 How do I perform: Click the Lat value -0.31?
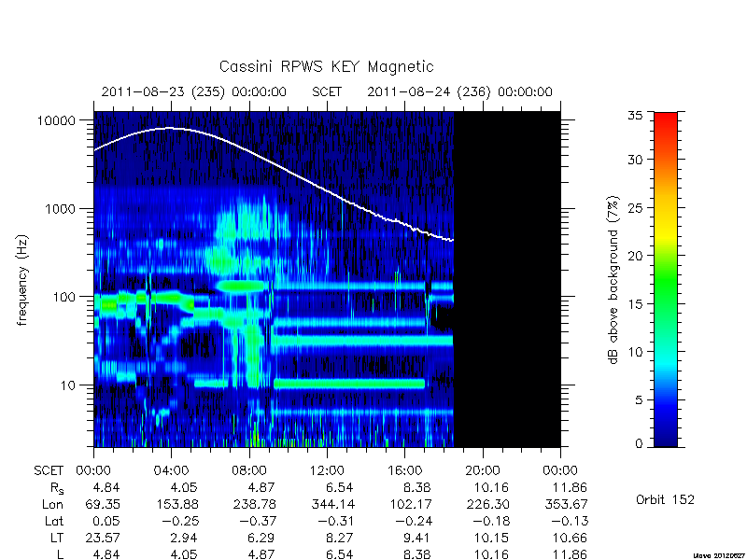coord(335,521)
